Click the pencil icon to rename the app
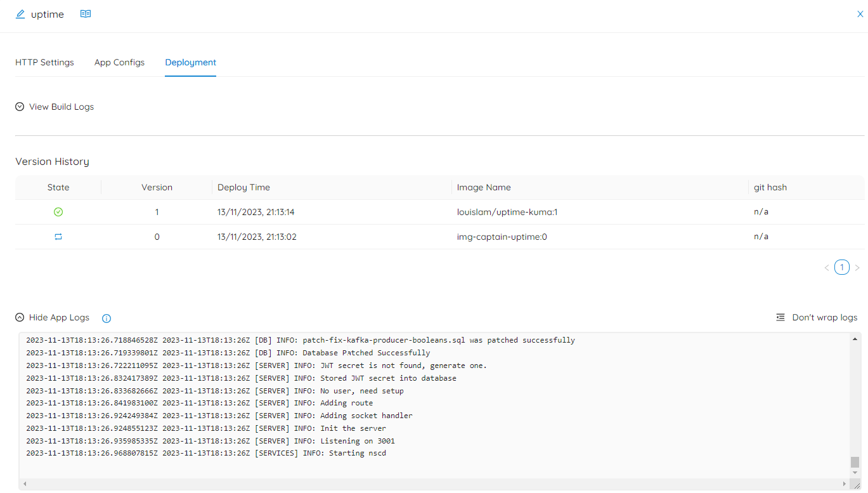Screen dimensions: 868x493 coord(19,14)
